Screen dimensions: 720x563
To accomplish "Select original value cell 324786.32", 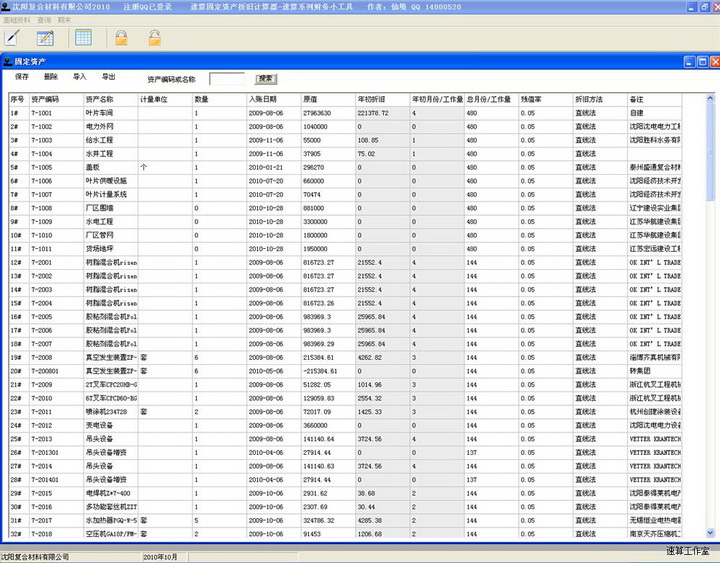I will click(x=328, y=520).
